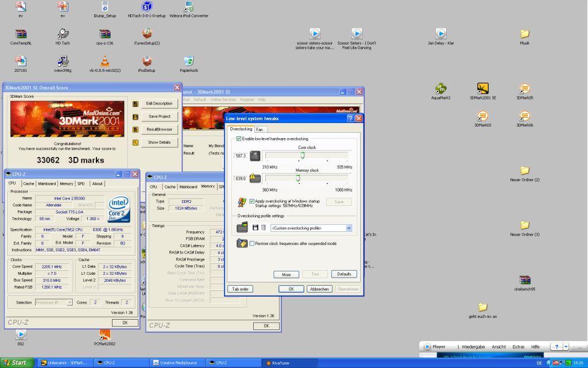588x368 pixels.
Task: Click the Windows Start button
Action: click(17, 363)
